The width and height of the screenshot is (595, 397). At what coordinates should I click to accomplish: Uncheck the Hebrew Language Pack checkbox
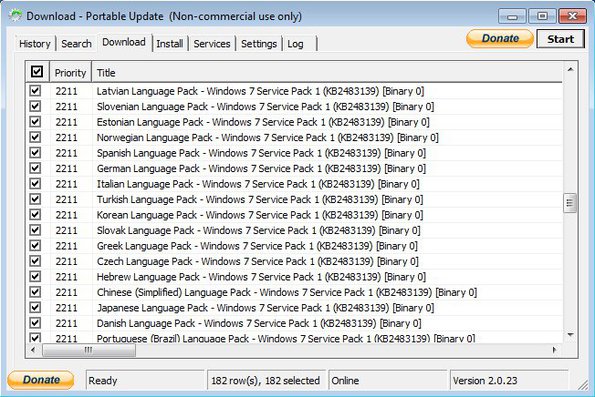(35, 277)
